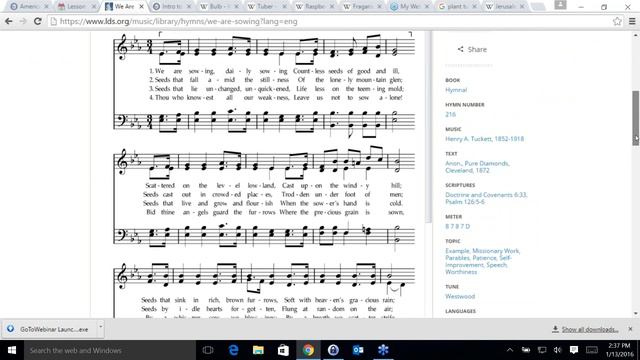Image resolution: width=640 pixels, height=360 pixels.
Task: Click the taskbar clock showing 2:37 PM
Action: [619, 350]
